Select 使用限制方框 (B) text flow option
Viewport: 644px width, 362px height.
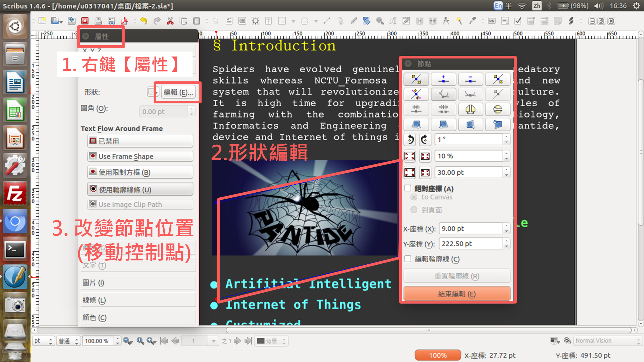tap(140, 172)
